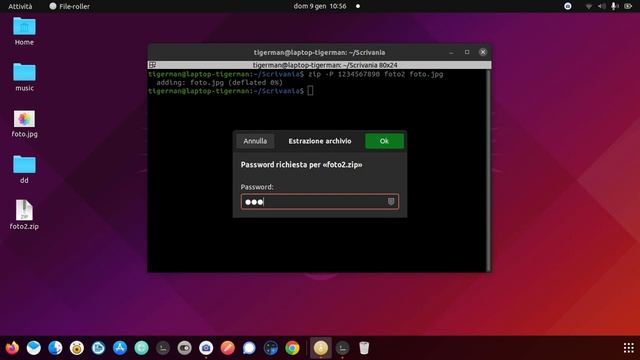Screen dimensions: 640x360
Task: Open the camera screenshot app in the dock
Action: coord(206,348)
